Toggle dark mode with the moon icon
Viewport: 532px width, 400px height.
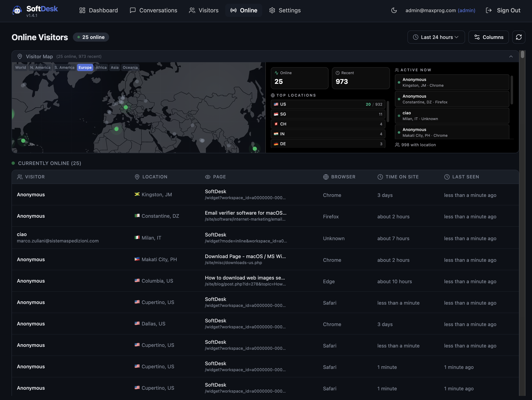[394, 10]
